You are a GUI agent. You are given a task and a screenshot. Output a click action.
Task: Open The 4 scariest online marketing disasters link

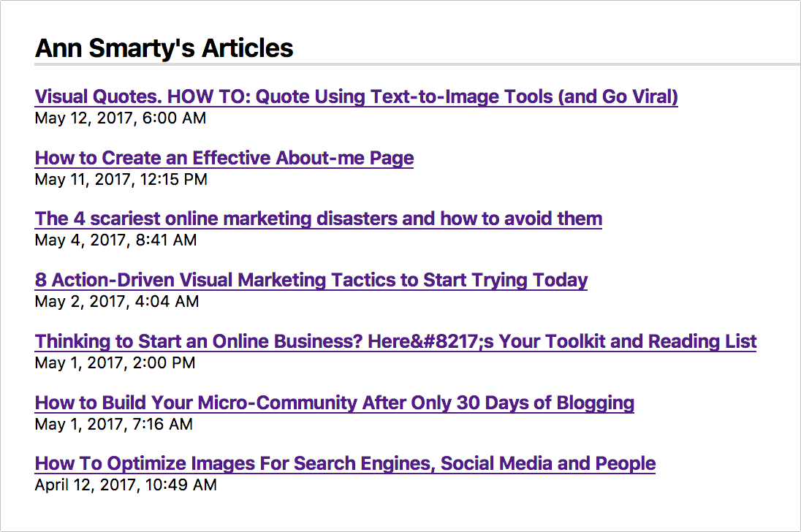pyautogui.click(x=318, y=218)
